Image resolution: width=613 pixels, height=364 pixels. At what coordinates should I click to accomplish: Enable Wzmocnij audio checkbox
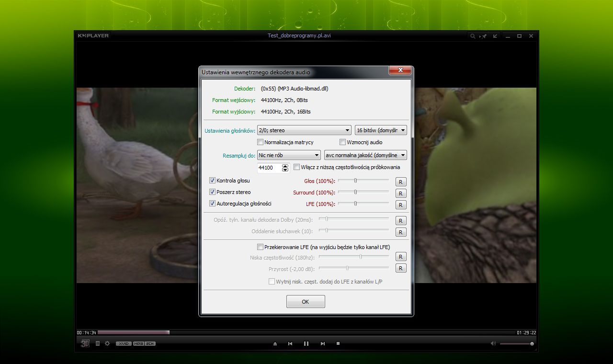pos(343,142)
